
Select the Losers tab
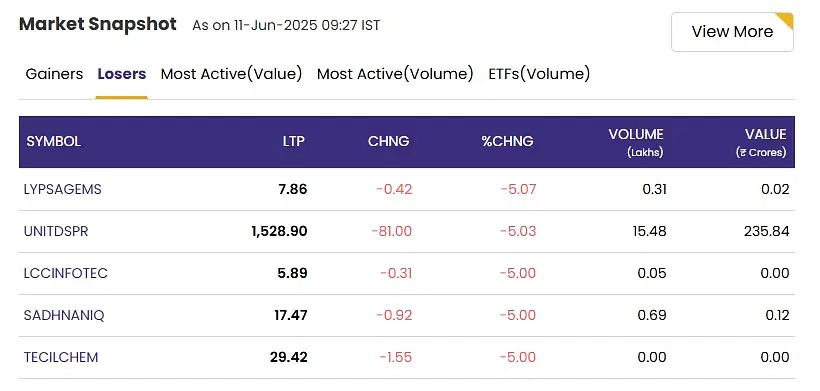(x=121, y=74)
